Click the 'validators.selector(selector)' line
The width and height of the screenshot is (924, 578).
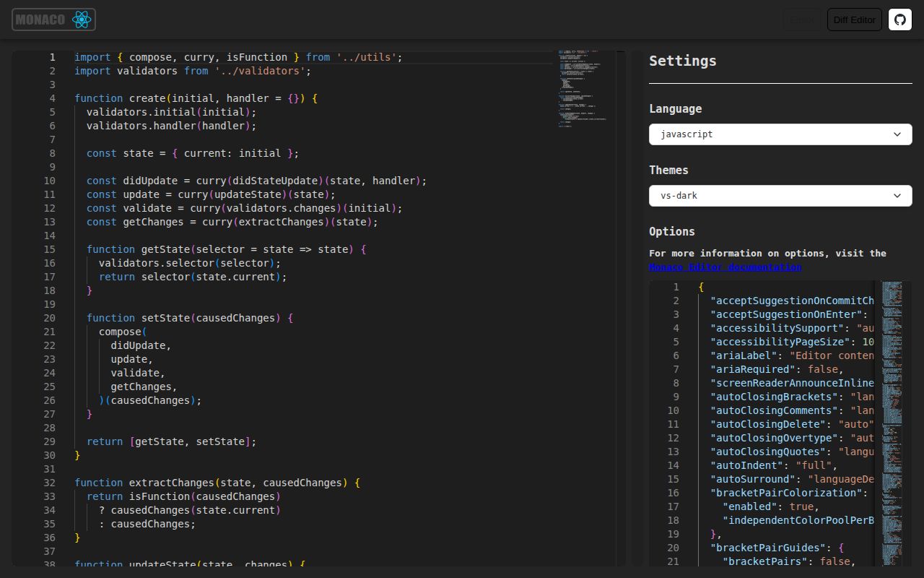tap(189, 263)
